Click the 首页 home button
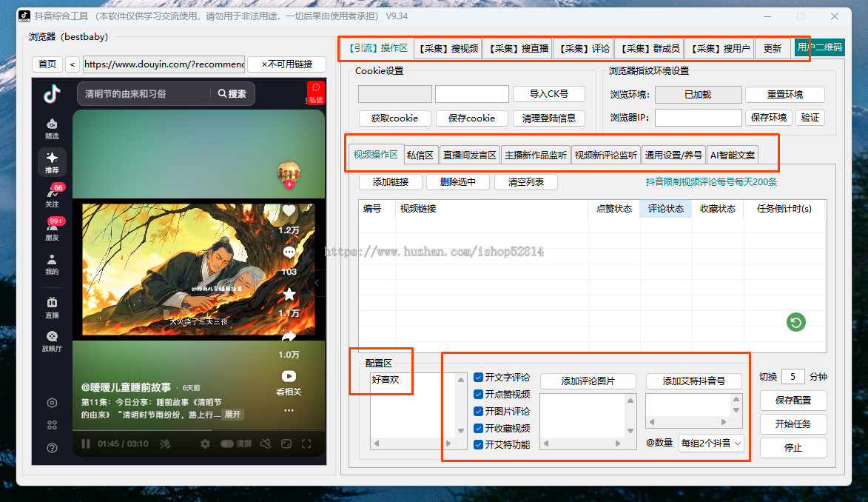This screenshot has height=502, width=868. point(47,64)
